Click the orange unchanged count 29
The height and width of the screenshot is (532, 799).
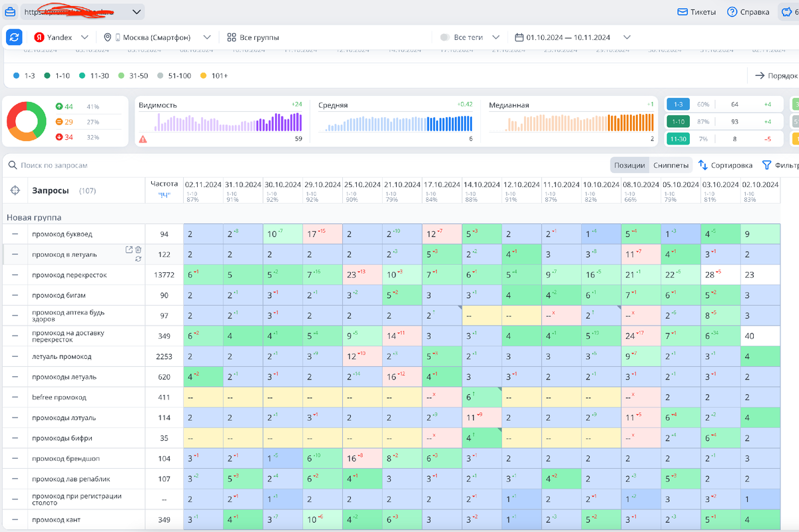tap(65, 122)
